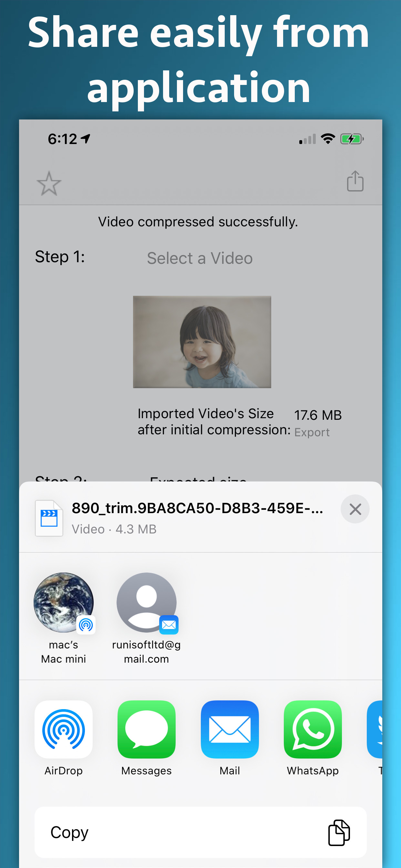Send the video using Mail
The height and width of the screenshot is (868, 401).
[230, 729]
